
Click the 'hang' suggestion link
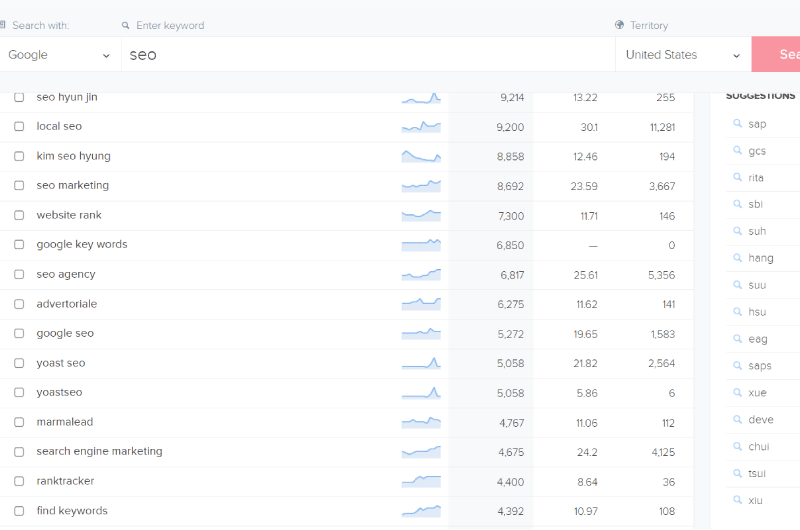(x=761, y=258)
